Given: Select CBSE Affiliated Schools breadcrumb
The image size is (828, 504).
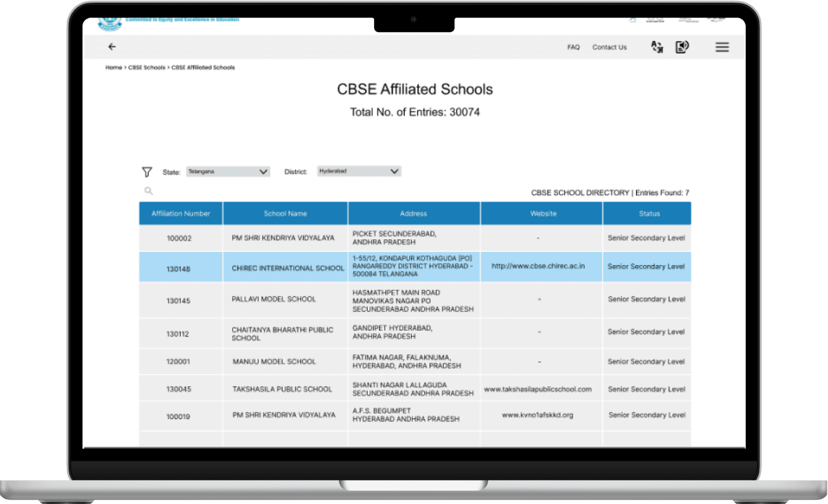Looking at the screenshot, I should point(203,68).
